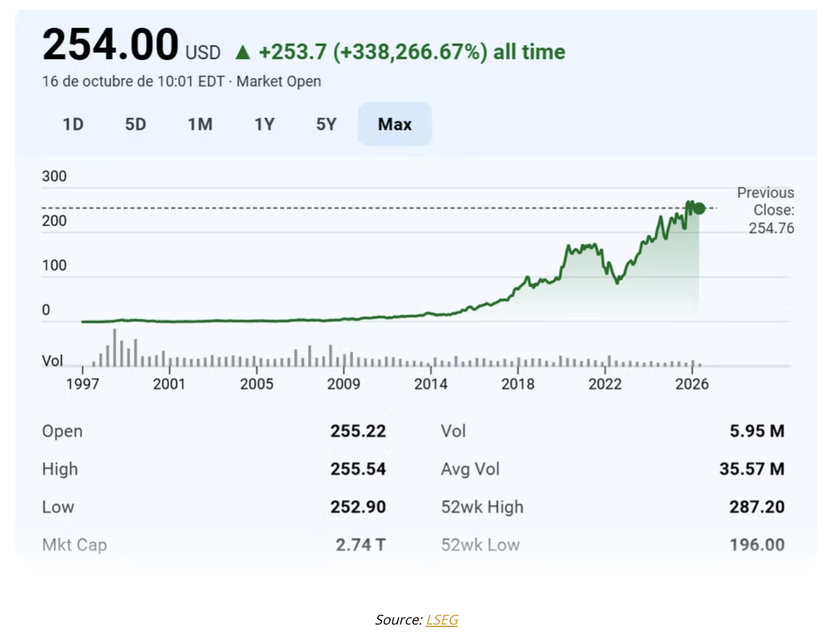Image resolution: width=831 pixels, height=644 pixels.
Task: Choose the 1M chart range
Action: point(200,125)
